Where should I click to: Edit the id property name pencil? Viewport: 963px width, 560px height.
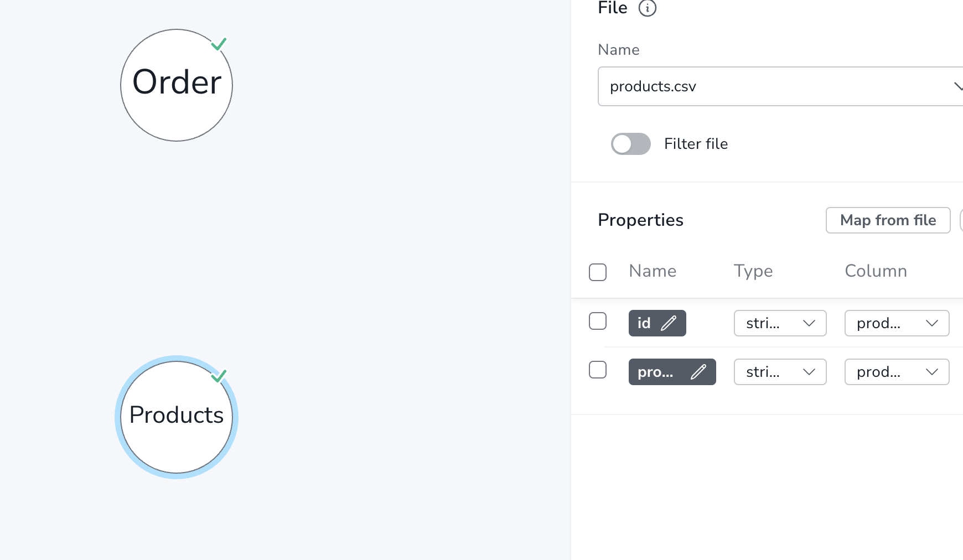click(x=669, y=323)
